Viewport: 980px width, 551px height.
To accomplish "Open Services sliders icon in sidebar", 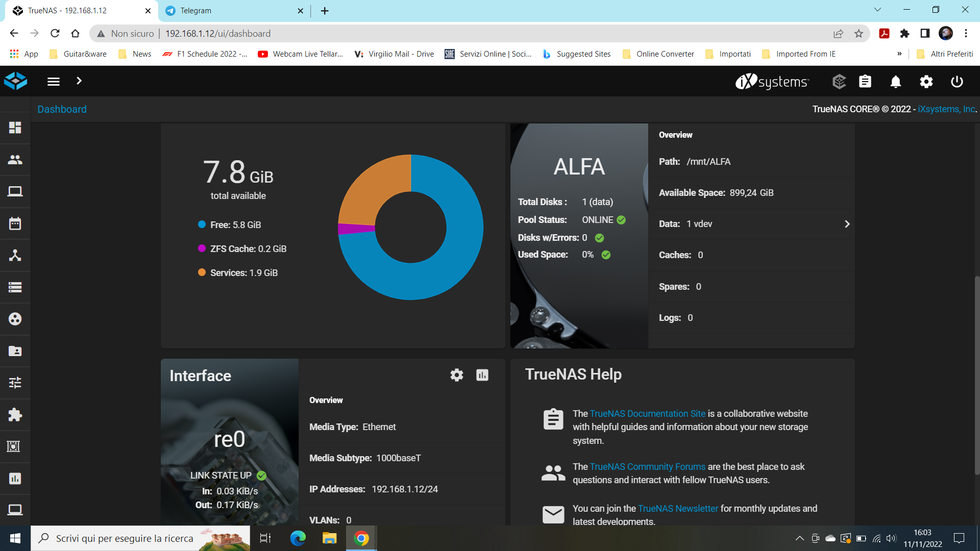I will pyautogui.click(x=15, y=383).
